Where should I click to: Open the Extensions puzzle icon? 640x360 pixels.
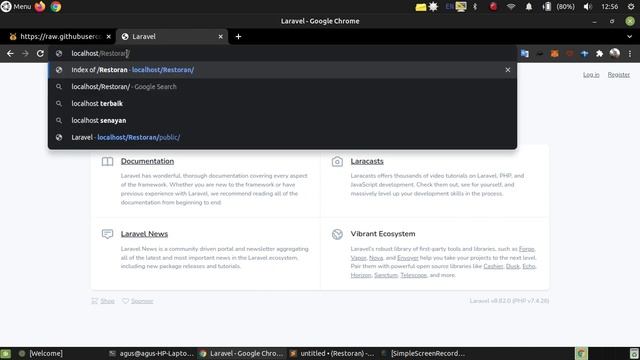600,53
